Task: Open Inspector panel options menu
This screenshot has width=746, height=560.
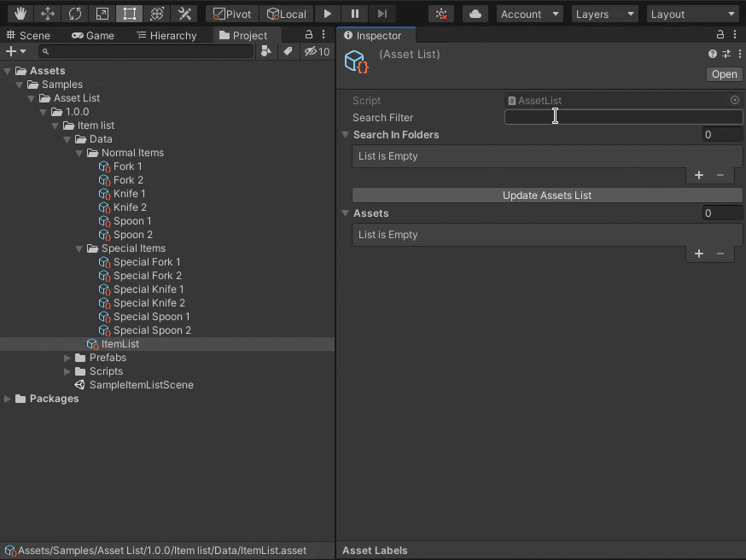Action: [735, 34]
